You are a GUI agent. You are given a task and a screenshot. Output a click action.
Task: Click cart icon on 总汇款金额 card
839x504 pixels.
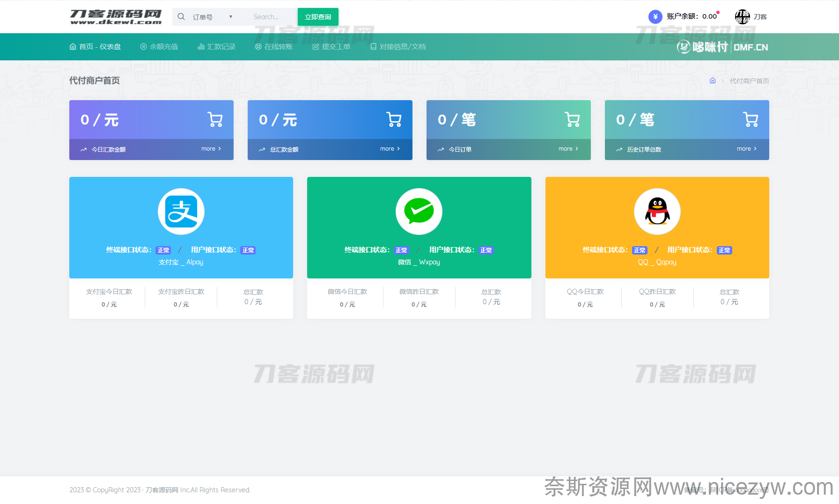pos(394,119)
